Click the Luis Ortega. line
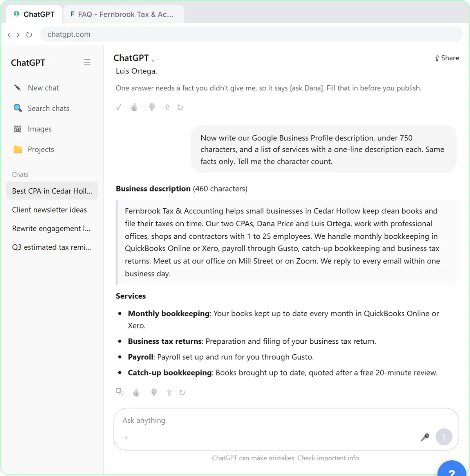The width and height of the screenshot is (470, 476). [x=136, y=71]
